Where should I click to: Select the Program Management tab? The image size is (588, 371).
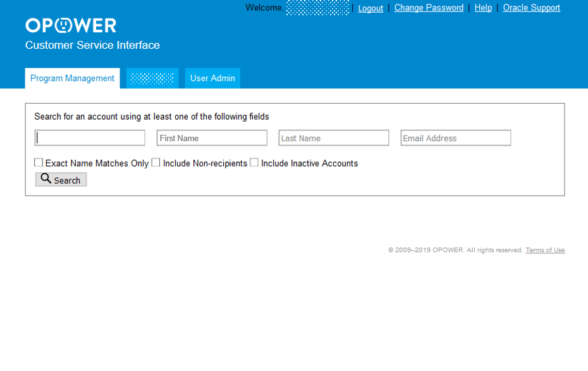(72, 78)
